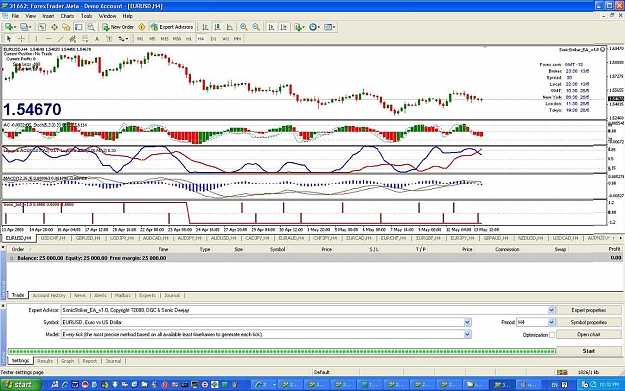Toggle the Expert Advisors button
Viewport: 625px width, 391px height.
pos(172,27)
